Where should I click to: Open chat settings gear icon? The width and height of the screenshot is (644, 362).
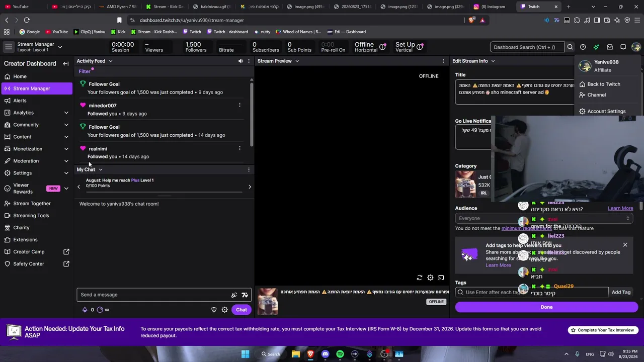[225, 310]
